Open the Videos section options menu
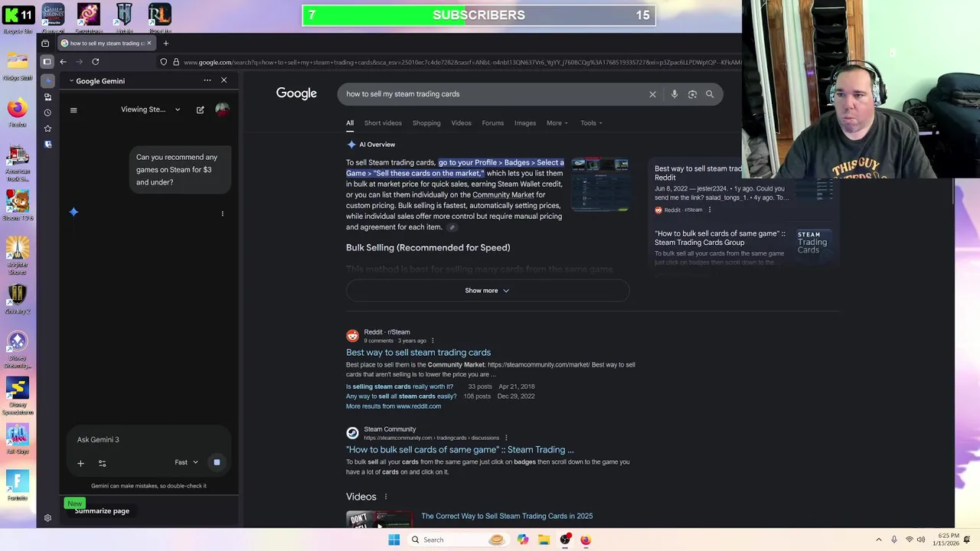 [x=386, y=497]
